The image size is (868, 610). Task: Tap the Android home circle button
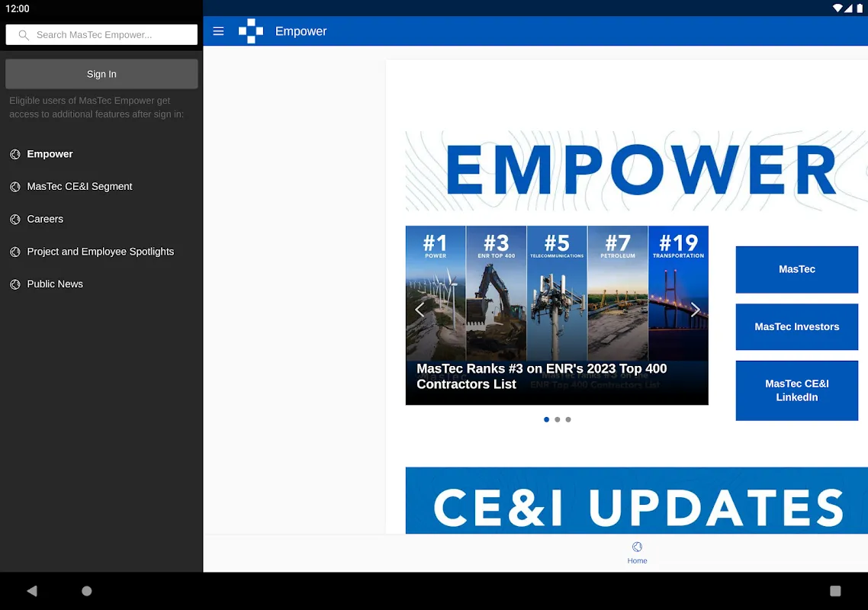point(86,591)
